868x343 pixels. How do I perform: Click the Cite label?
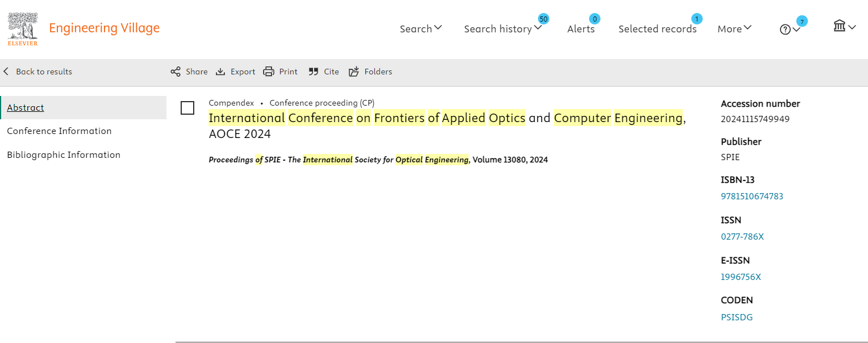click(x=331, y=72)
